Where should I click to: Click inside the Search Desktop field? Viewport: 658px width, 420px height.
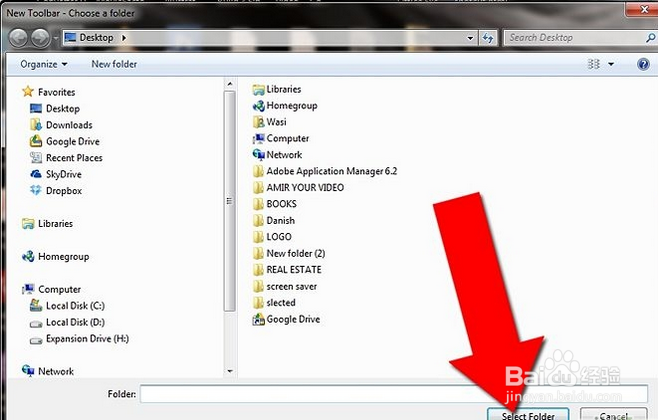click(575, 38)
